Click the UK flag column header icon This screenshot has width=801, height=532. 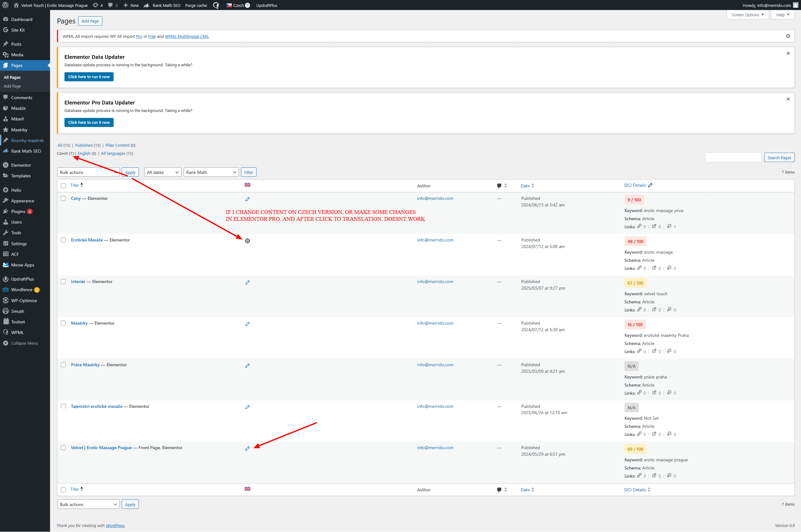(247, 185)
